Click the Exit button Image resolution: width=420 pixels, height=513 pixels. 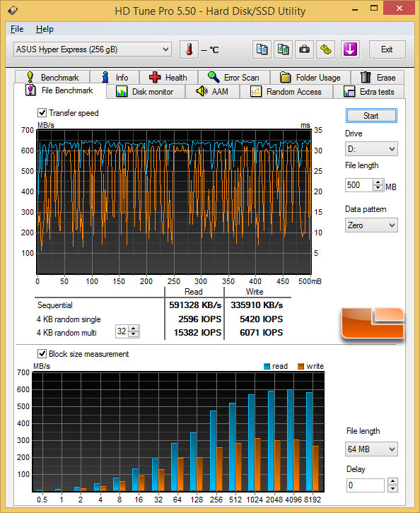coord(387,49)
